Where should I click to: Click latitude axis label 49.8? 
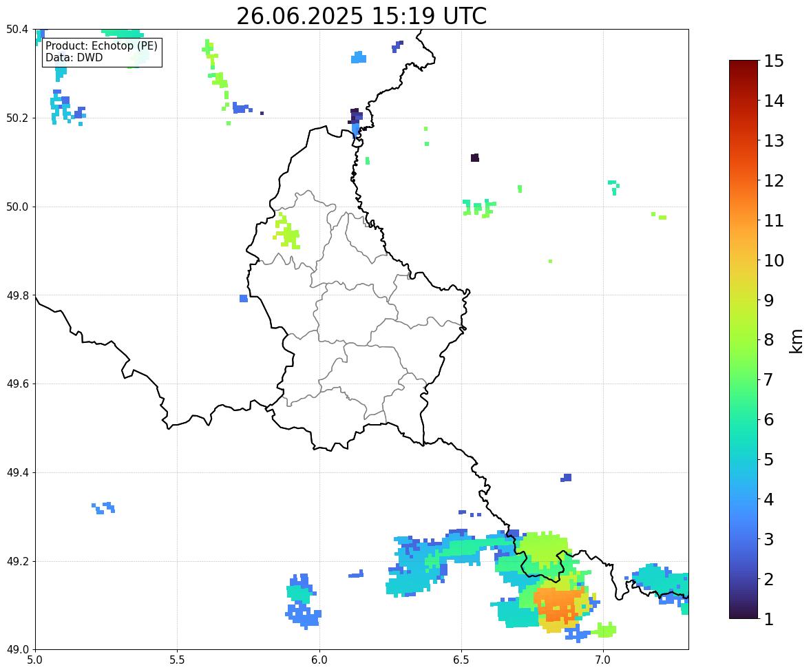point(17,295)
